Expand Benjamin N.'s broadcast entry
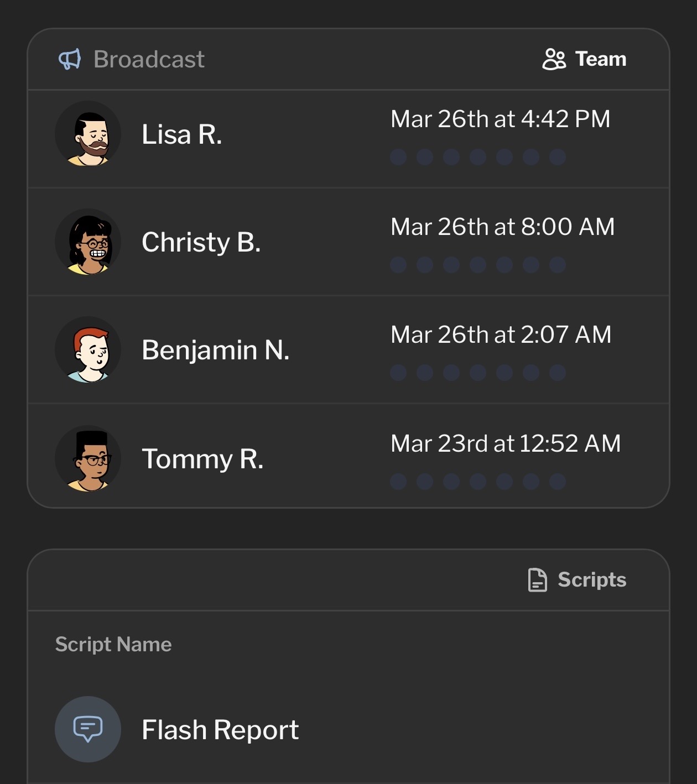 (348, 351)
